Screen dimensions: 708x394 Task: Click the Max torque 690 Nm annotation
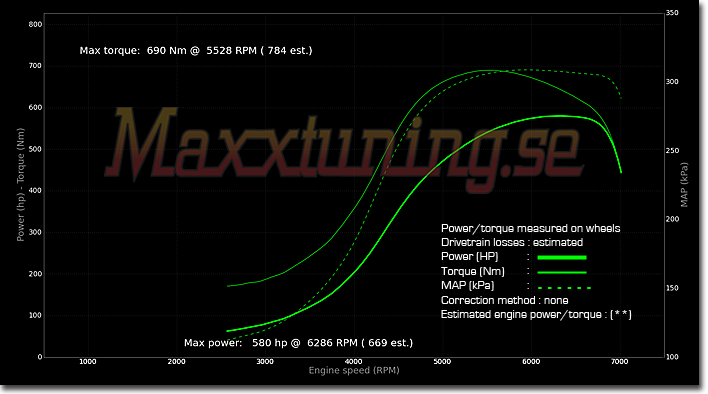[196, 51]
